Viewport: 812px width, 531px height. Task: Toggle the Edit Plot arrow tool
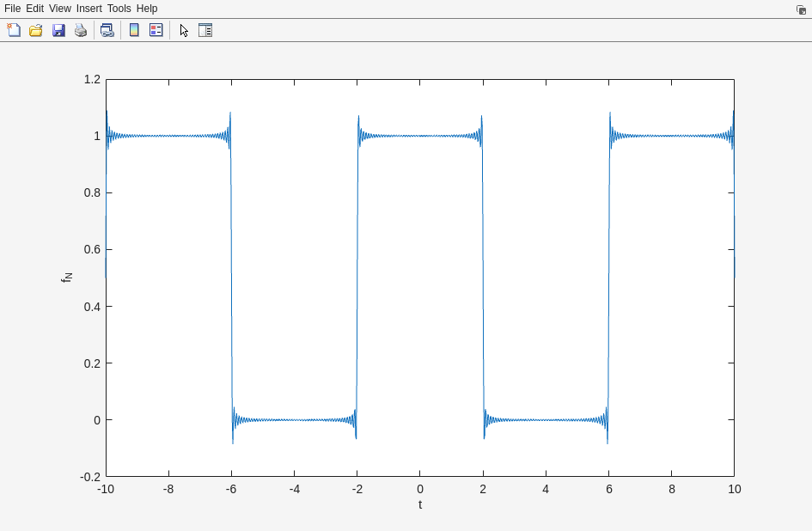(x=184, y=30)
